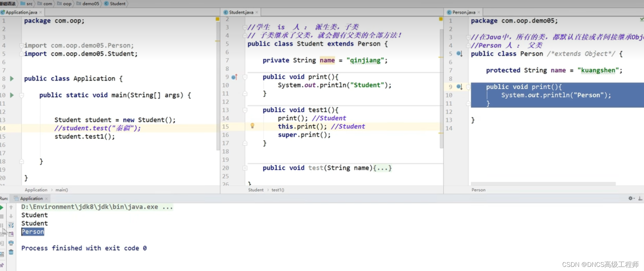
Task: Collapse imports fold marker in Application.java
Action: click(x=21, y=46)
